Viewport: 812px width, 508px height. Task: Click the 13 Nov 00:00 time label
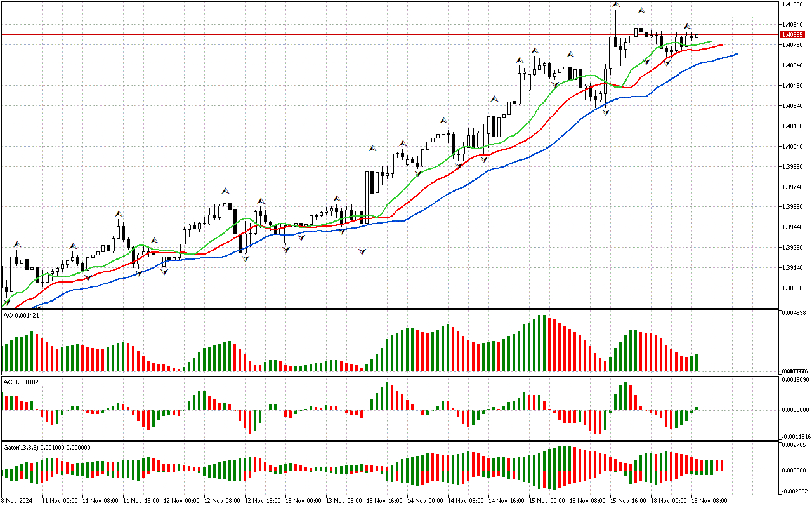pos(303,501)
